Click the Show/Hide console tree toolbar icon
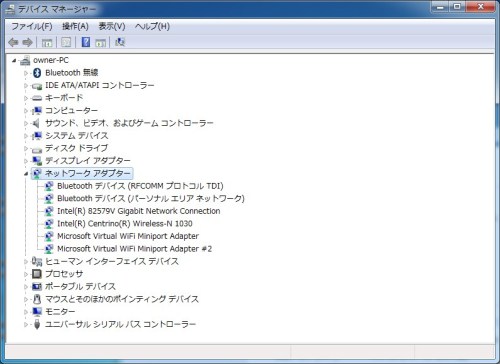 47,42
